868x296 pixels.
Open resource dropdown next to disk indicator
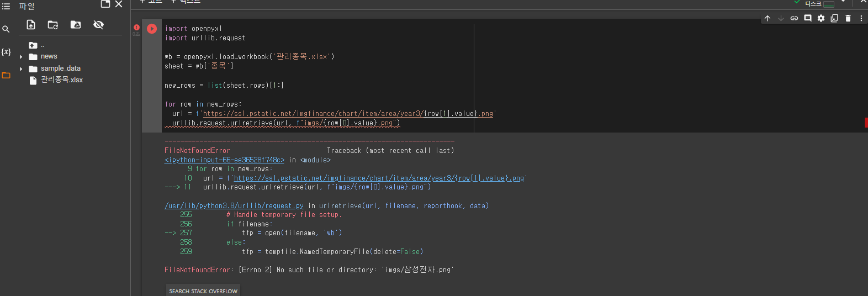[843, 2]
